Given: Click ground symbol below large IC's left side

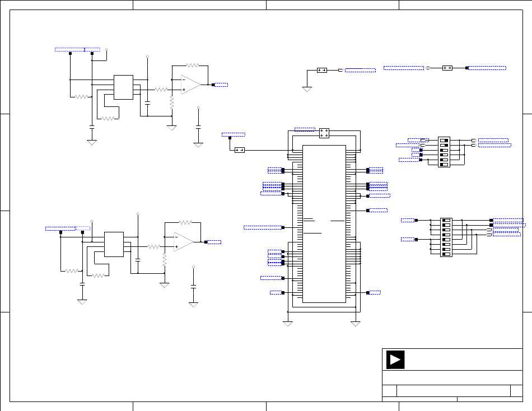Looking at the screenshot, I should tap(288, 323).
